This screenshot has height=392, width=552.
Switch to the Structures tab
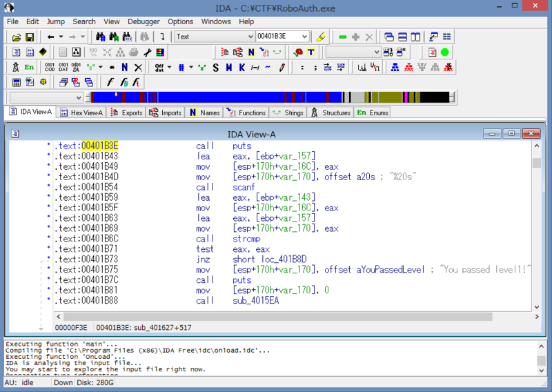tap(331, 112)
